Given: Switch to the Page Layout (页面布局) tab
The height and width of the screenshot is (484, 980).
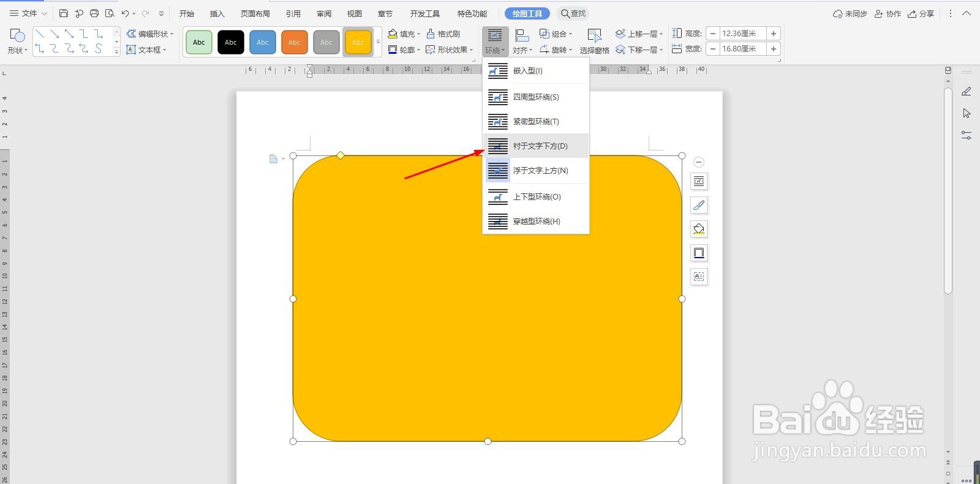Looking at the screenshot, I should [255, 13].
